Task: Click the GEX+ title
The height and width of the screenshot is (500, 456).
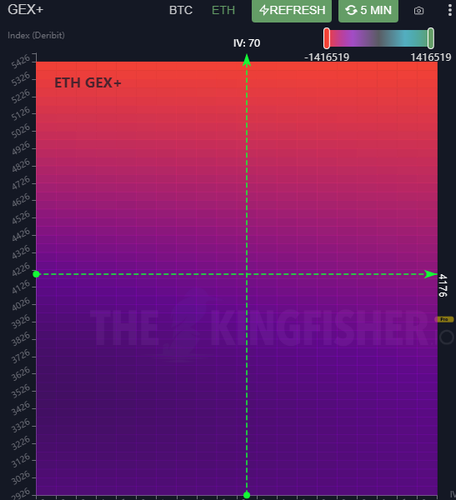Action: 25,9
